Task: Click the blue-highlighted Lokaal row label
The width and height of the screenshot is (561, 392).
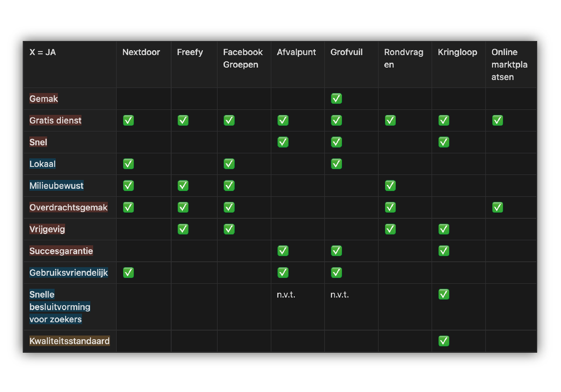Action: 42,164
